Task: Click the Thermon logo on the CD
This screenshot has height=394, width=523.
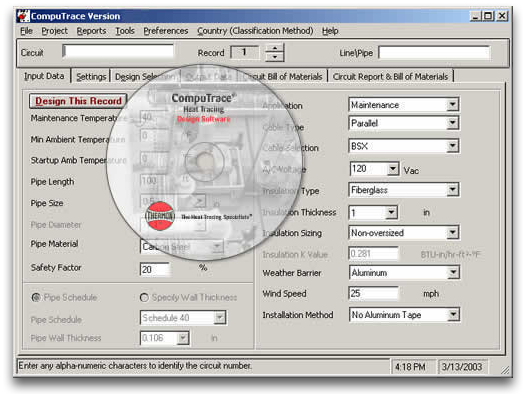Action: coord(160,216)
